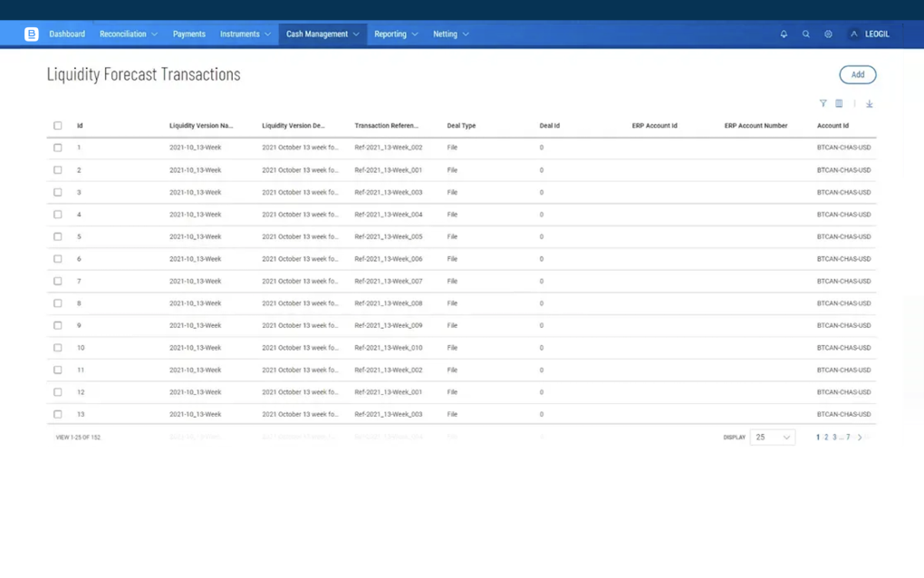
Task: Click the Add button
Action: [x=857, y=75]
